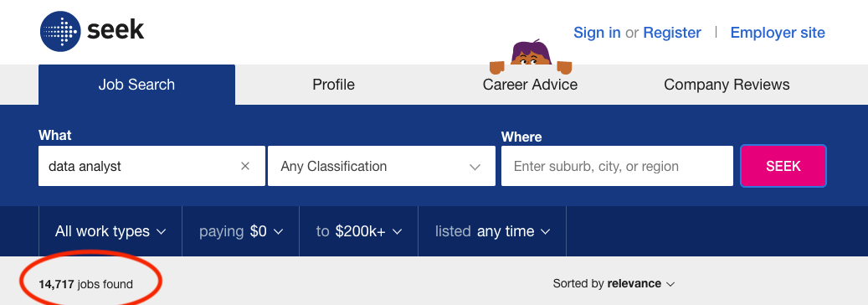
Task: Click the Seek logo icon
Action: 61,32
